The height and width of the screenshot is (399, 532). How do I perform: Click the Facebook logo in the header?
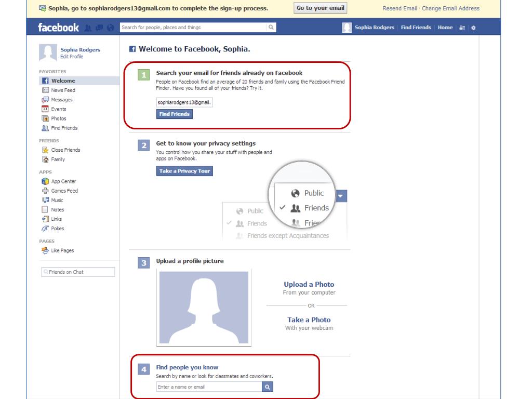(58, 28)
